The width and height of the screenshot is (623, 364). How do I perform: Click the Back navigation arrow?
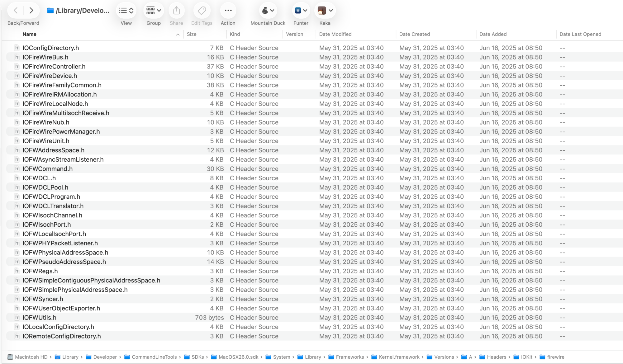16,11
